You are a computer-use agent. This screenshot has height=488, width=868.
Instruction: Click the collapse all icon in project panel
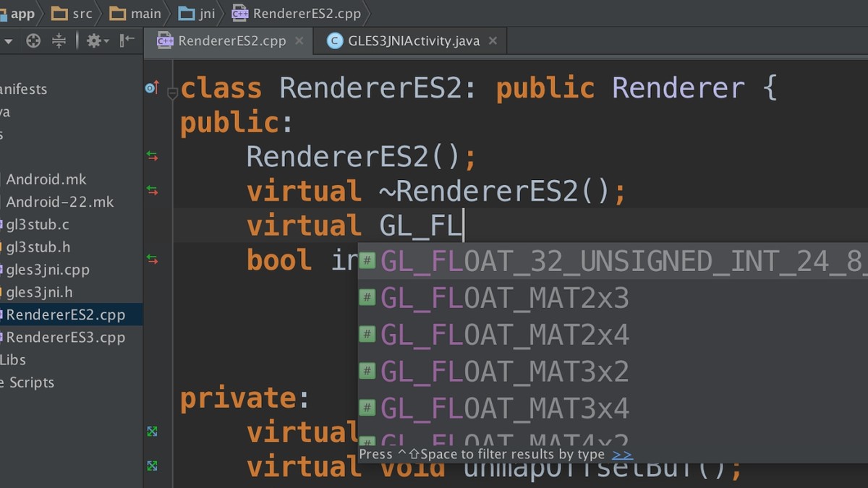[59, 41]
